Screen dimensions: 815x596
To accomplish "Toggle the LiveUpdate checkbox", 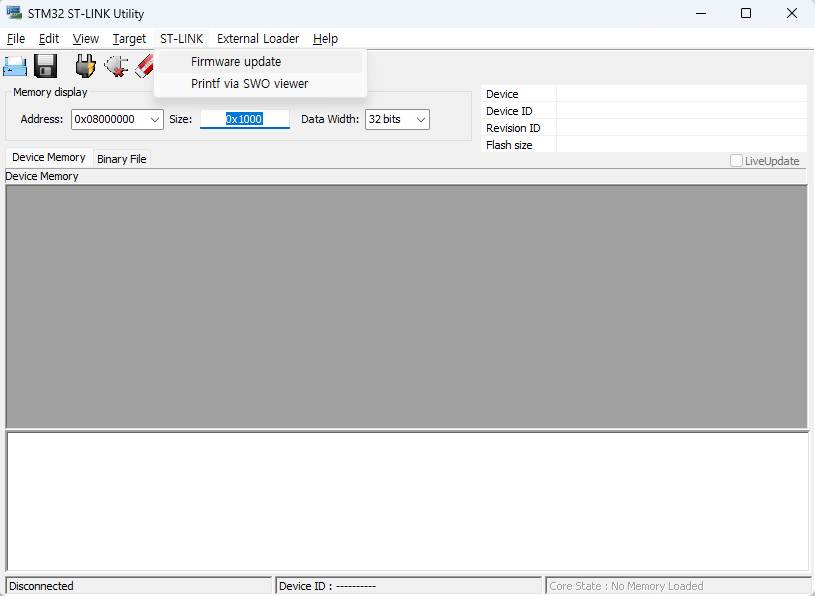I will pyautogui.click(x=736, y=161).
